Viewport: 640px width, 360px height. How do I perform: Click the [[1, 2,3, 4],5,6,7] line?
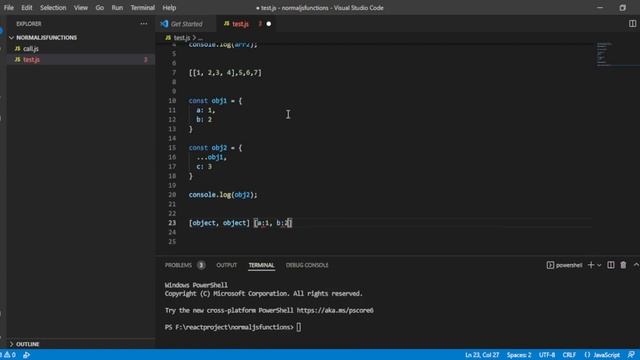point(225,73)
